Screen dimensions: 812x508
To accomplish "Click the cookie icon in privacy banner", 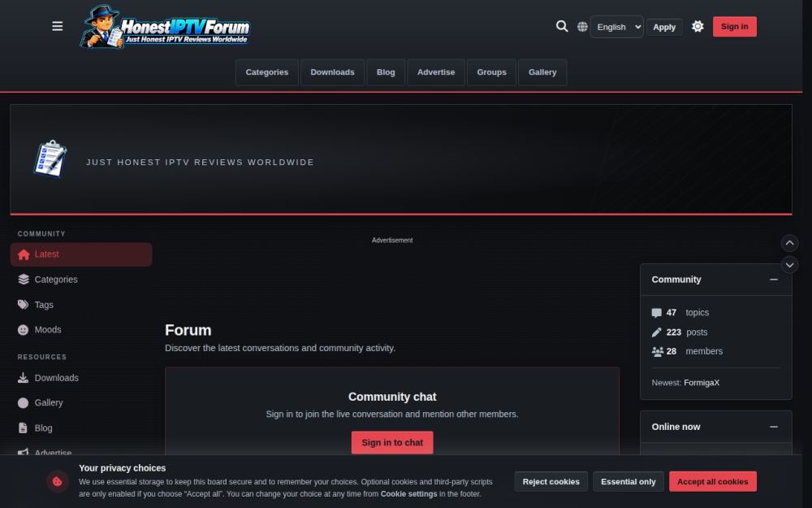I will tap(58, 481).
